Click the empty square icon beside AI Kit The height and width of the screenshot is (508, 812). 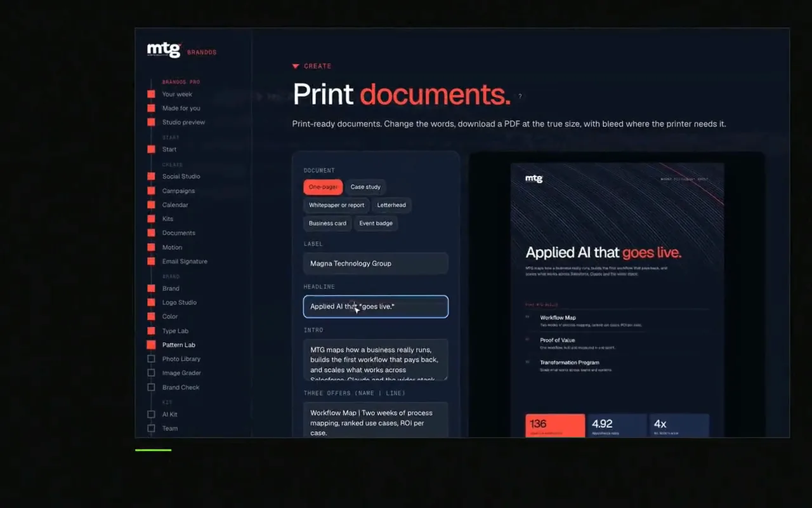tap(151, 414)
